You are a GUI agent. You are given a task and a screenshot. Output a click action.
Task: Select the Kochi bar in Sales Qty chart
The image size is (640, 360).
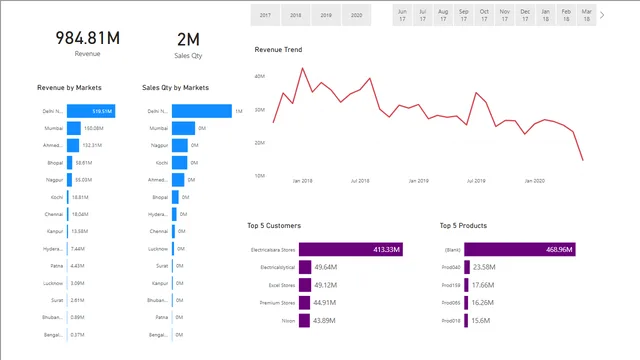(180, 162)
